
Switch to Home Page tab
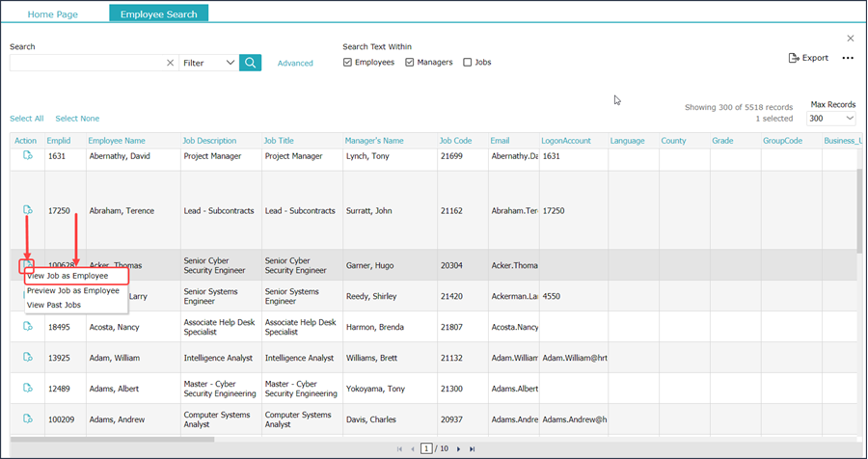[53, 14]
